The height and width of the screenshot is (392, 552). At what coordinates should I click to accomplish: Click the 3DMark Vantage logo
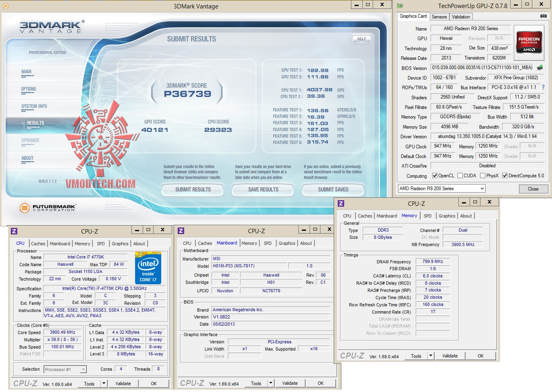click(x=52, y=27)
